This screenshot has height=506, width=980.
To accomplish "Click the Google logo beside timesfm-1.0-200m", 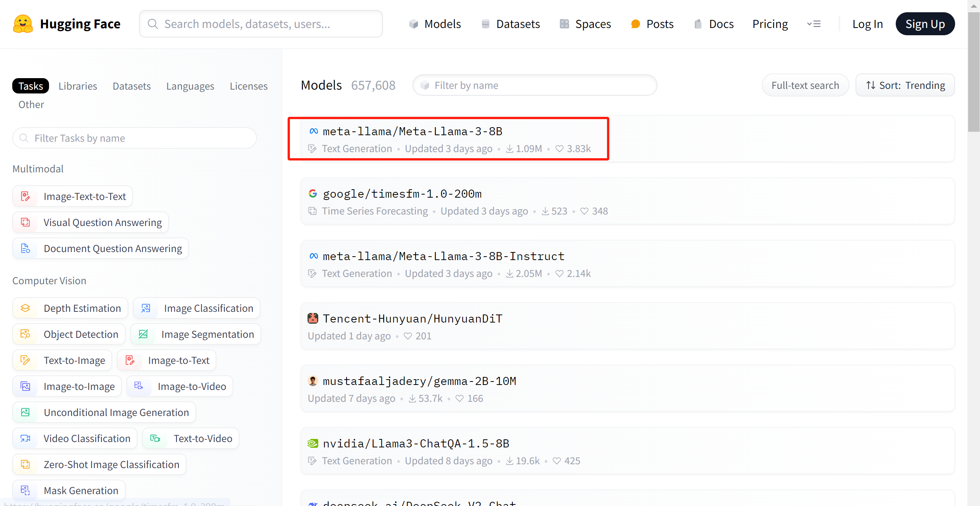I will tap(313, 194).
